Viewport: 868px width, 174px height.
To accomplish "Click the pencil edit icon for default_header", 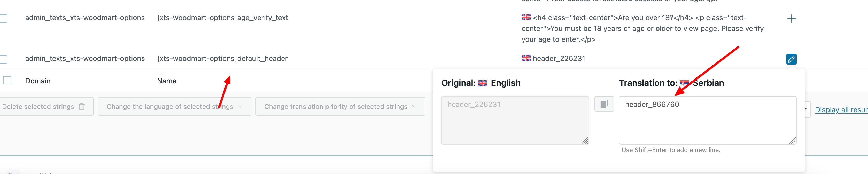I will pos(791,59).
